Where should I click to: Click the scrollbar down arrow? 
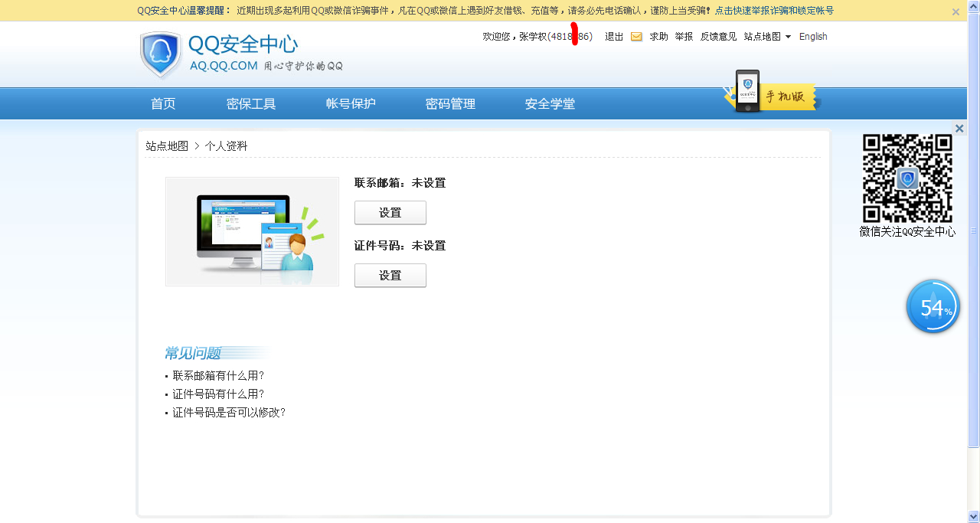(973, 516)
